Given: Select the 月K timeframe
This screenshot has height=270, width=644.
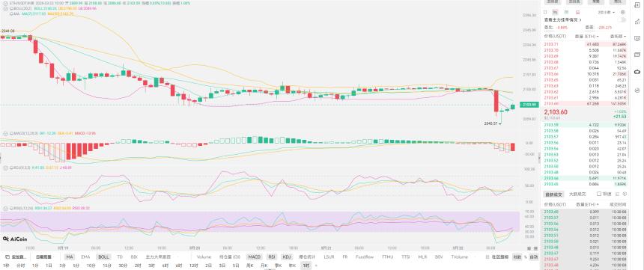Looking at the screenshot, I should [x=264, y=266].
